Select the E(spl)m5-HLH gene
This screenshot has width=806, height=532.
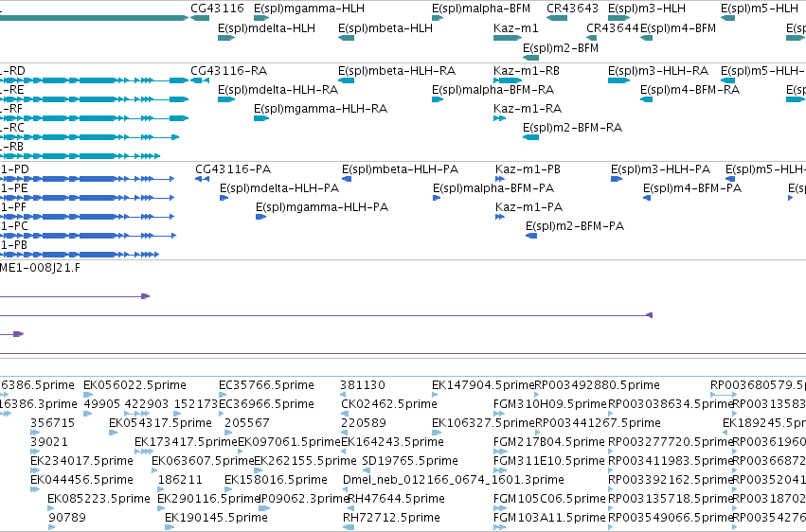click(x=728, y=18)
